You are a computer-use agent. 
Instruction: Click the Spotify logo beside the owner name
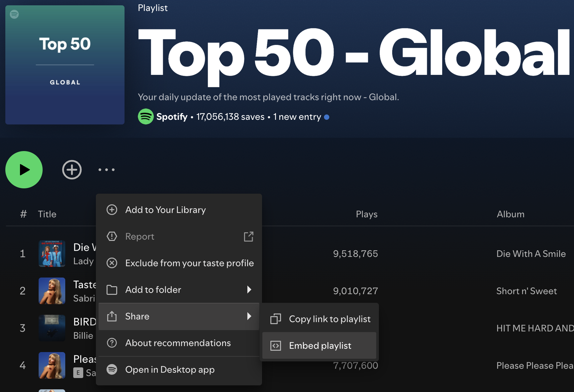click(146, 117)
